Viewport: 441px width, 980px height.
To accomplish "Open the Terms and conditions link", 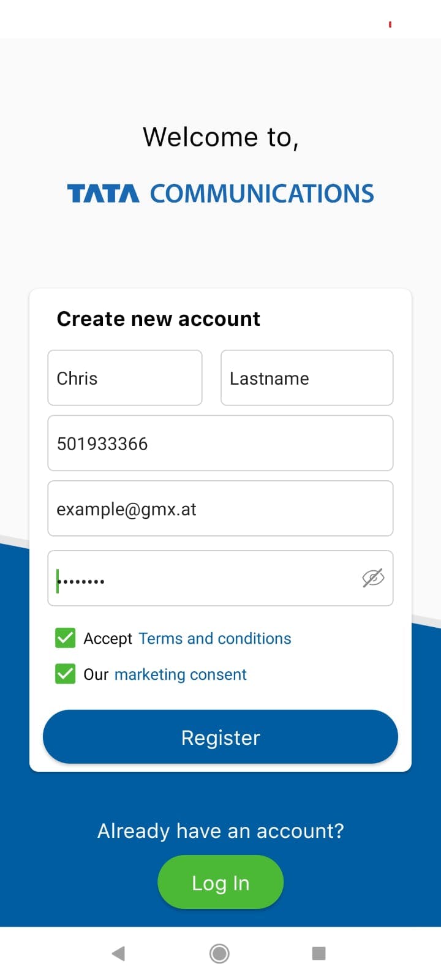I will [215, 638].
